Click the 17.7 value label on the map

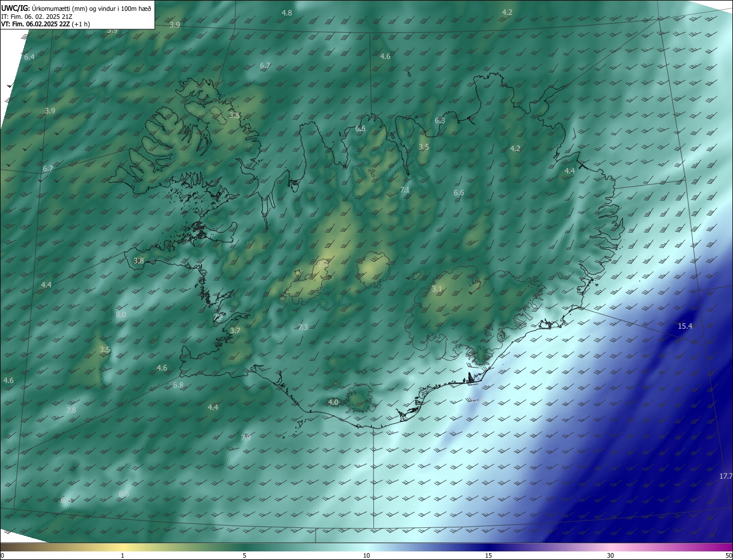[x=726, y=476]
